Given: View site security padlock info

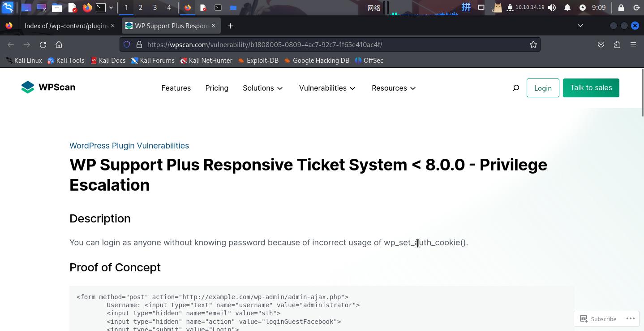Looking at the screenshot, I should click(139, 44).
